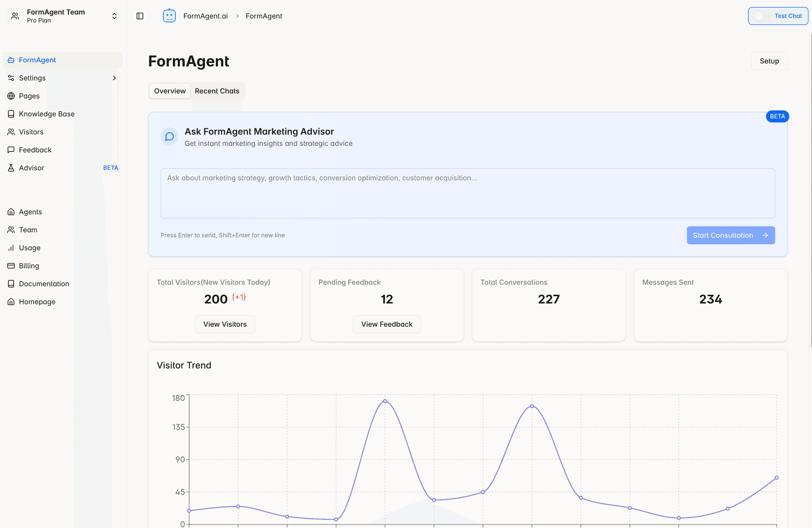Open Agents in the sidebar
Image resolution: width=812 pixels, height=528 pixels.
coord(63,212)
